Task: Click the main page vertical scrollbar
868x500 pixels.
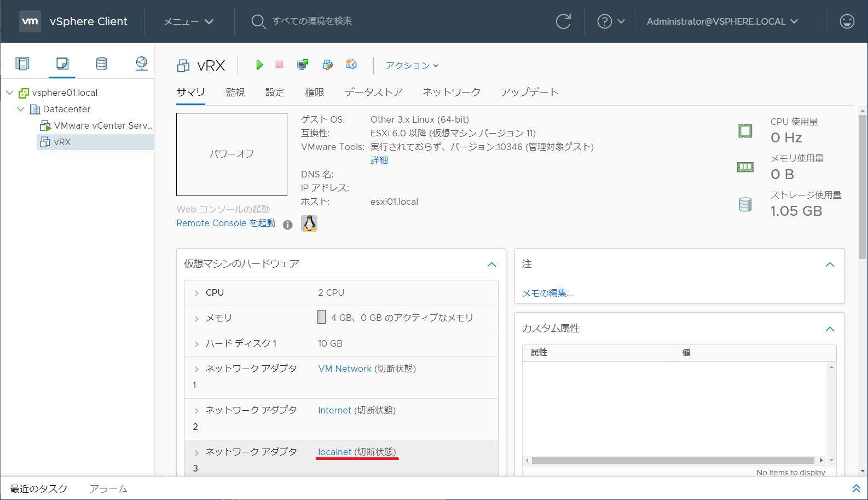Action: (863, 188)
